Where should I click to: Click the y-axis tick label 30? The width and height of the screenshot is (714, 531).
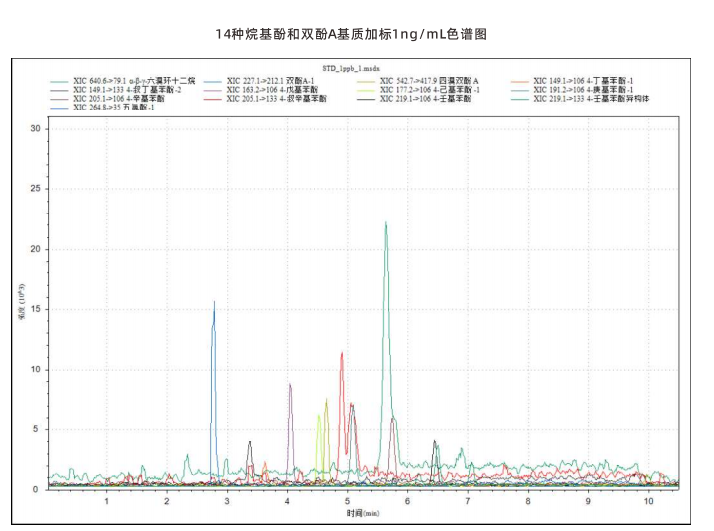point(36,128)
